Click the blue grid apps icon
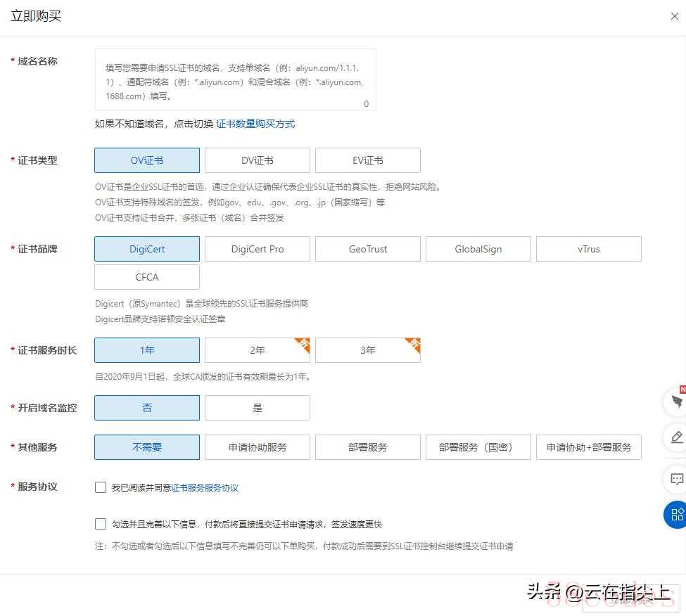Image resolution: width=686 pixels, height=616 pixels. [677, 514]
